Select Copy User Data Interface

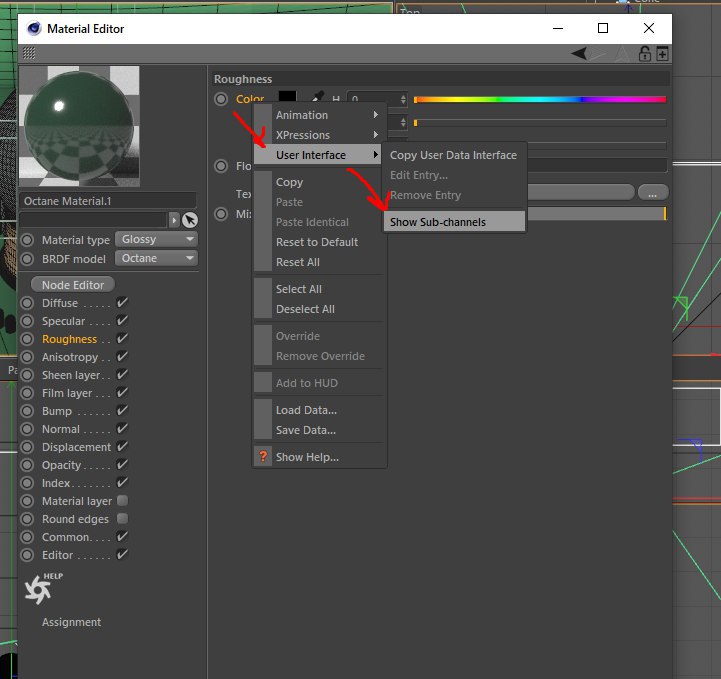click(453, 155)
